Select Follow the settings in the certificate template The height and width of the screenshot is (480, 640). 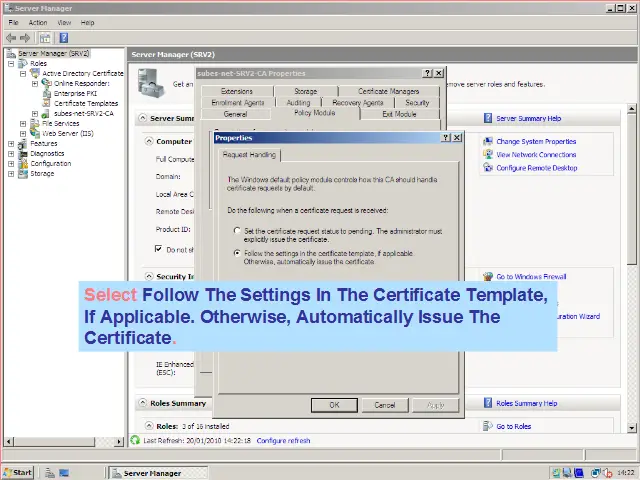(x=237, y=253)
